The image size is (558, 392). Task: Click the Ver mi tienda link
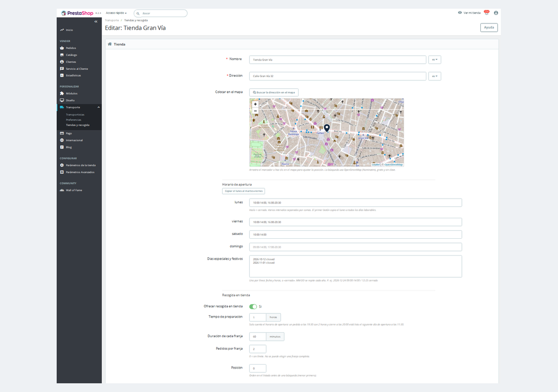tap(472, 13)
